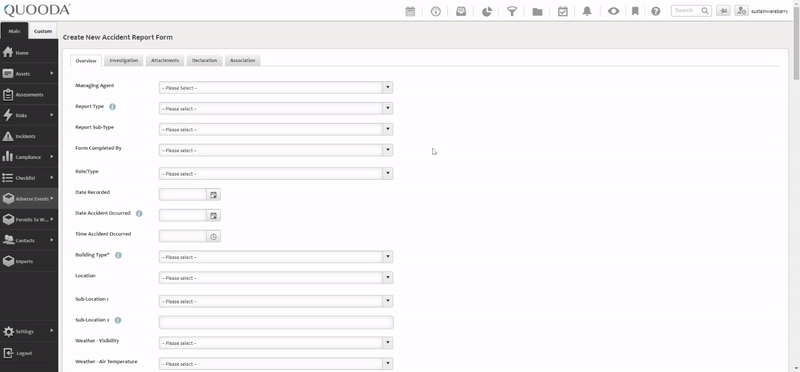
Task: Open Settings in the sidebar
Action: click(29, 332)
